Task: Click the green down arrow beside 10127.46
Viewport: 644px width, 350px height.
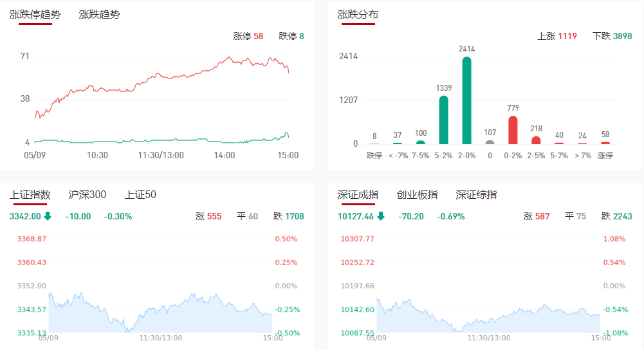Action: pyautogui.click(x=381, y=216)
